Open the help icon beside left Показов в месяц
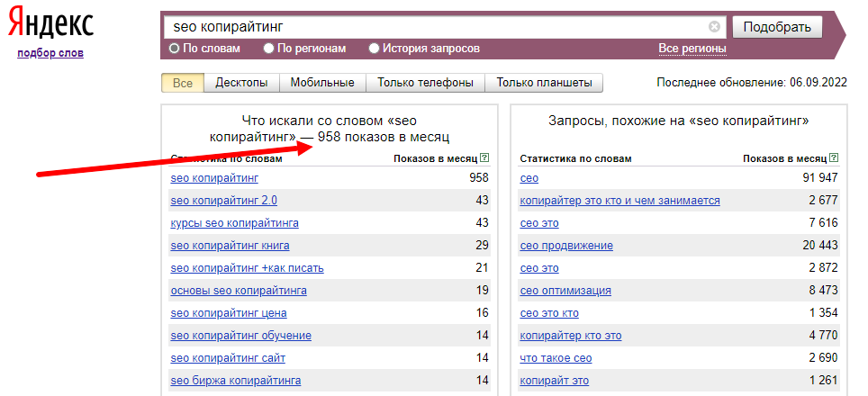Image resolution: width=868 pixels, height=396 pixels. (x=485, y=158)
